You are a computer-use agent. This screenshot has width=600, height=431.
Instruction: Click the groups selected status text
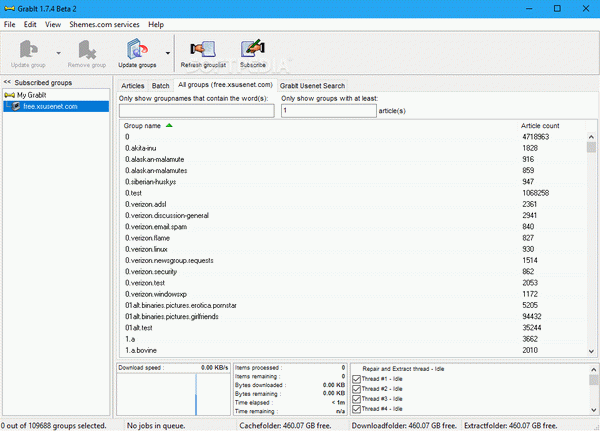[x=54, y=425]
